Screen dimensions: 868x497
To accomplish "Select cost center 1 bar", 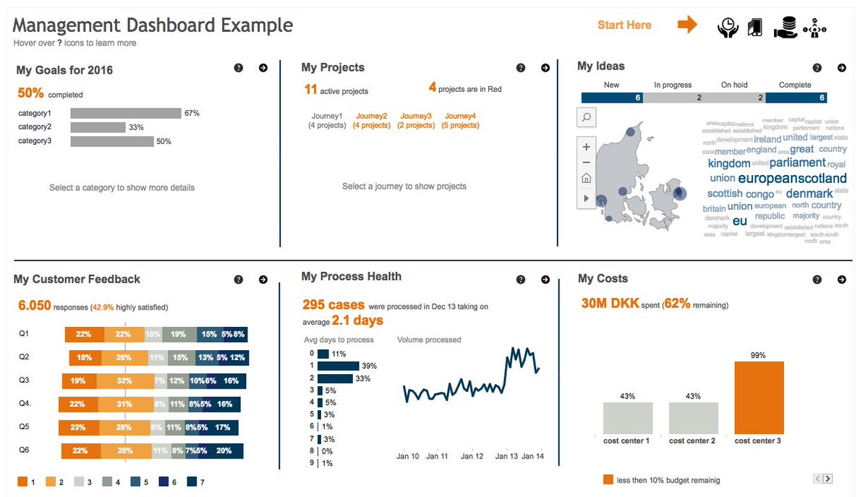I will coord(628,418).
